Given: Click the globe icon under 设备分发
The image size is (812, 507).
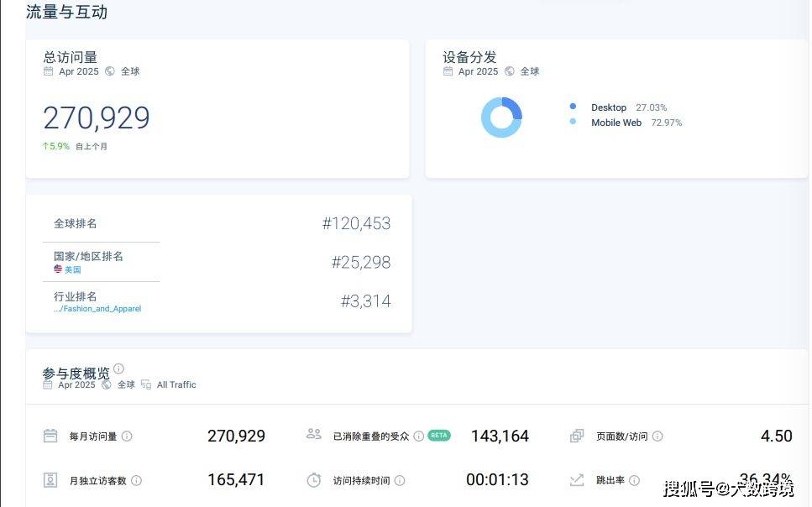Looking at the screenshot, I should (x=510, y=71).
